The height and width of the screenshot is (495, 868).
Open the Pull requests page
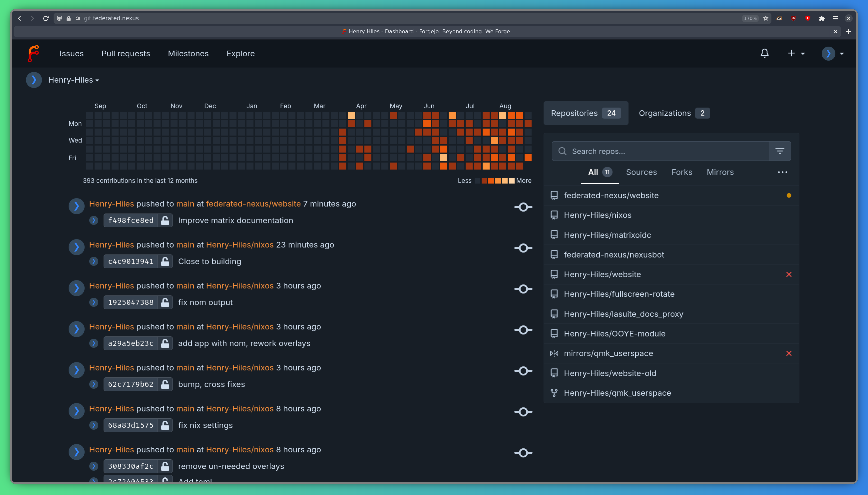[126, 53]
